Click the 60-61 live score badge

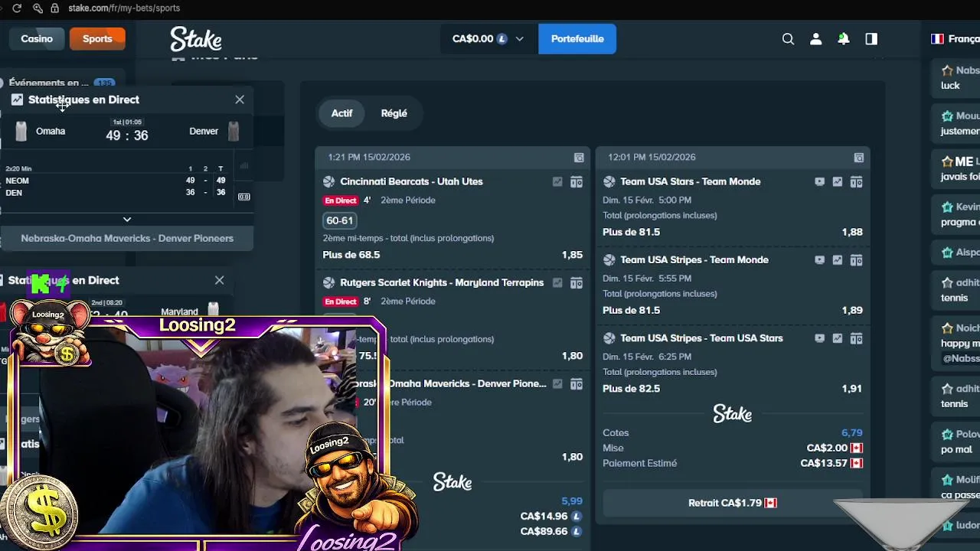tap(340, 220)
